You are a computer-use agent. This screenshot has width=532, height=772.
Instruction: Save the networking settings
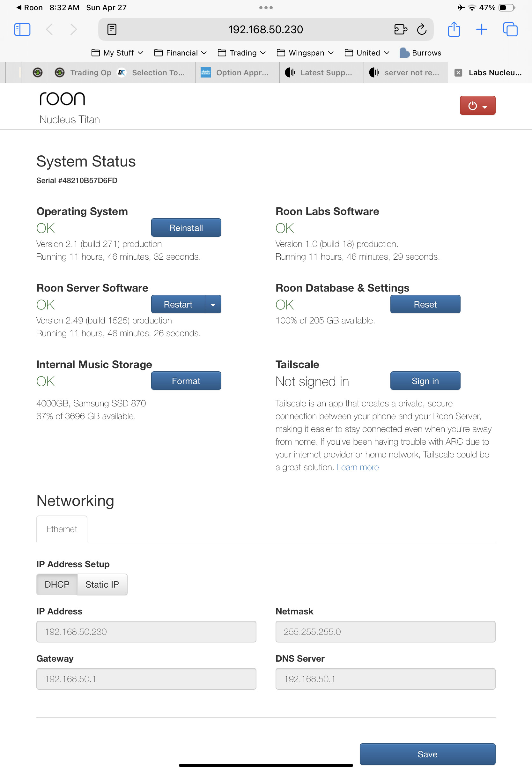point(427,754)
